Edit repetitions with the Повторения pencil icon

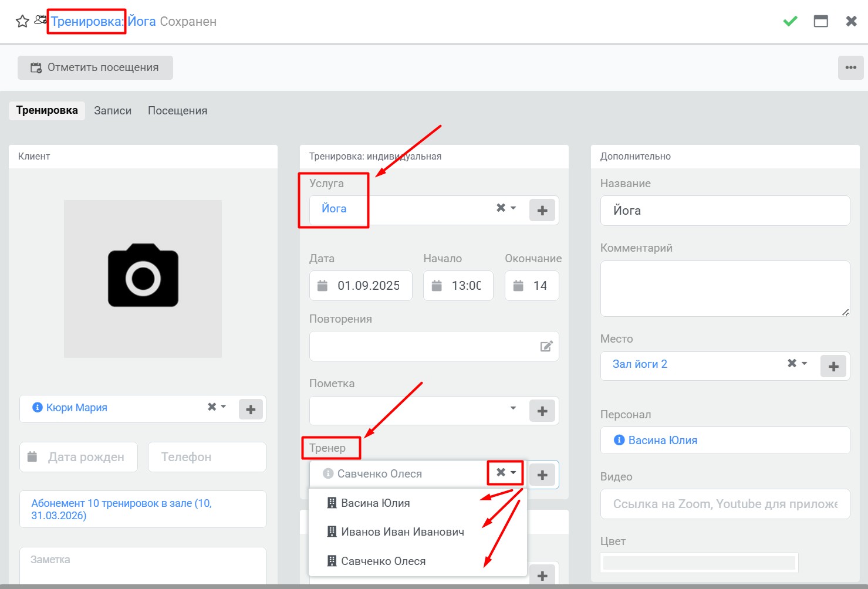546,346
